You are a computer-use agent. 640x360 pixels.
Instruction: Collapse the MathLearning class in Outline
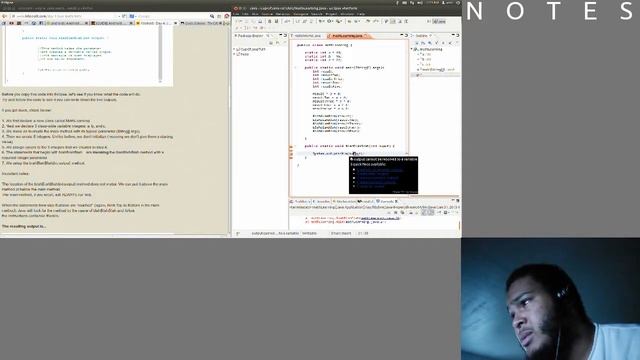[412, 49]
